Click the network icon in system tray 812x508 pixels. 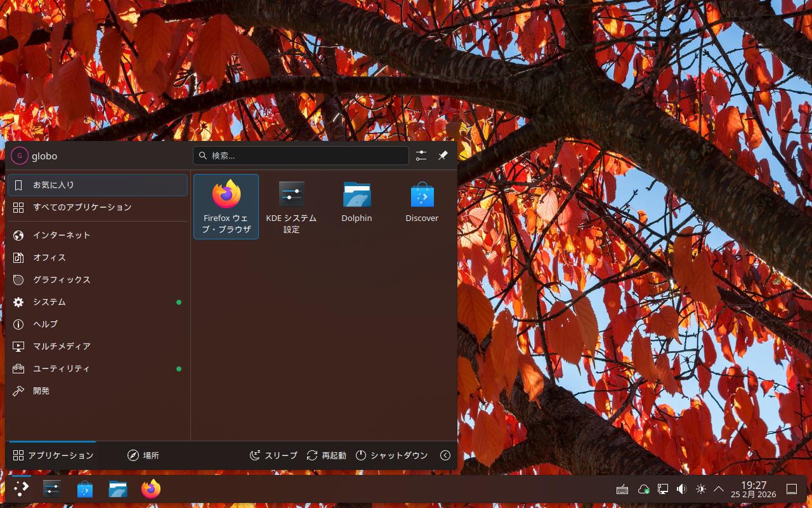point(663,489)
